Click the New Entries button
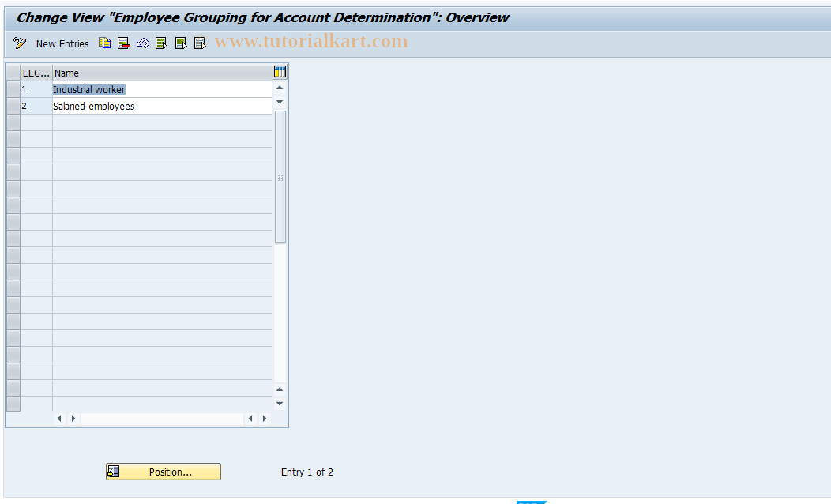The height and width of the screenshot is (504, 831). point(62,44)
